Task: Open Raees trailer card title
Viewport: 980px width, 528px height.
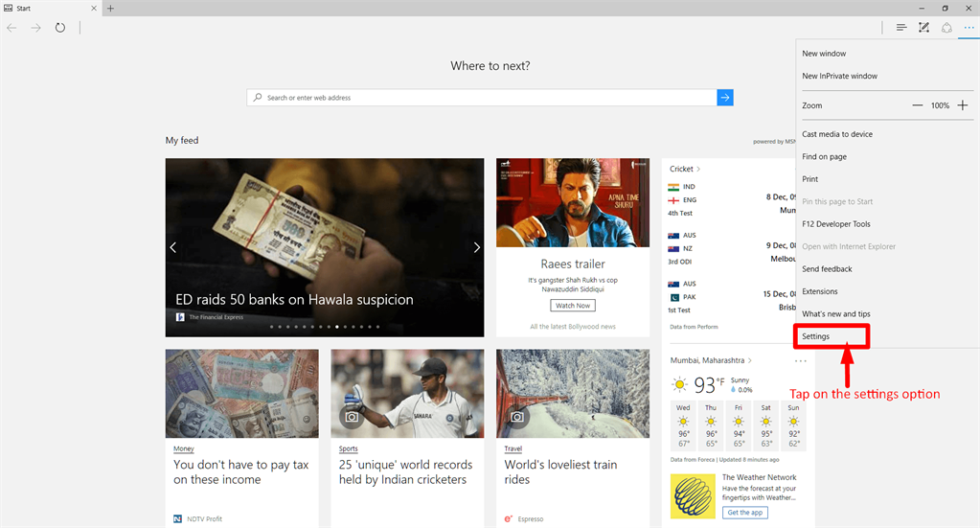Action: tap(573, 264)
